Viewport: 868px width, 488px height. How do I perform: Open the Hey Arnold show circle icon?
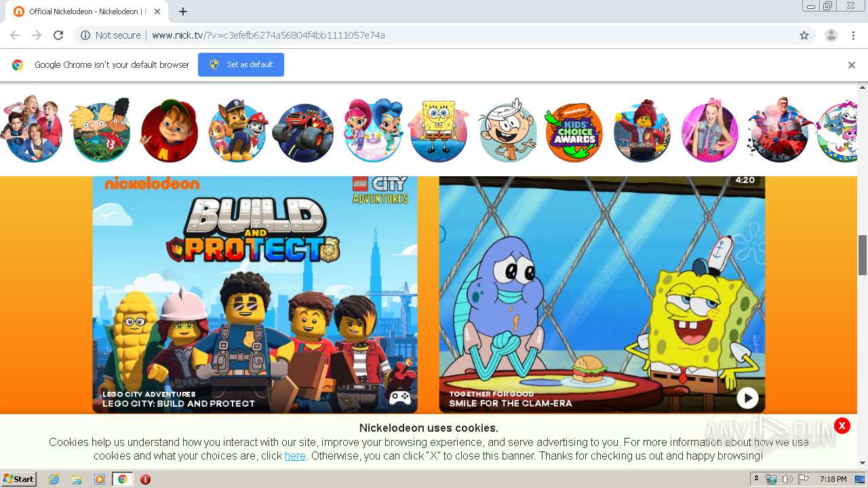pos(101,130)
